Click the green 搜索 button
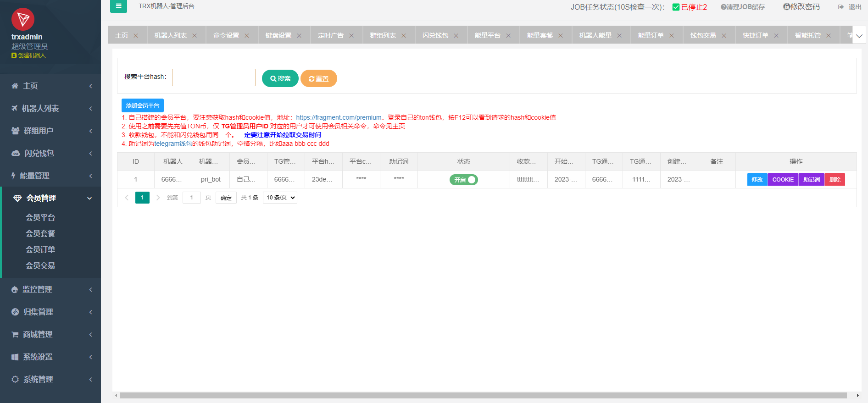 [x=280, y=78]
